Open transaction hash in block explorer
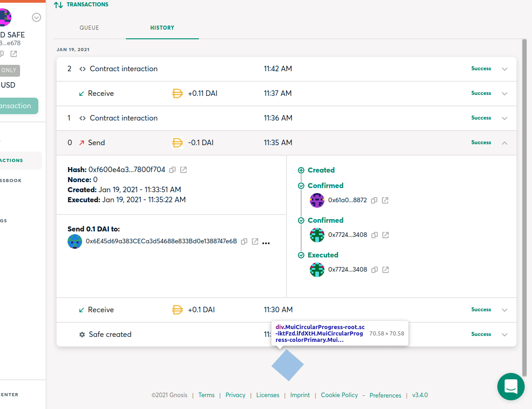Viewport: 532px width, 409px height. coord(183,170)
